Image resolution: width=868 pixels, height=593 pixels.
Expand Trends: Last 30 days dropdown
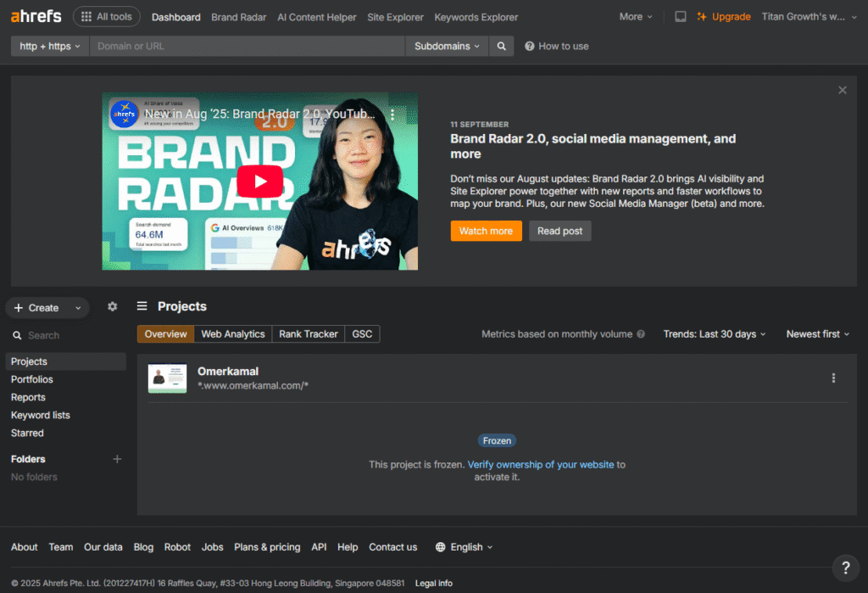714,334
